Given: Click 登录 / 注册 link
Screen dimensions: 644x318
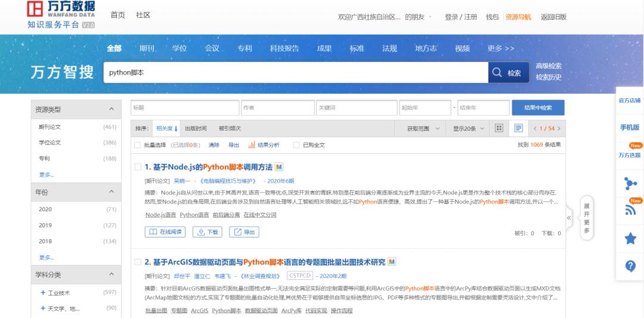Looking at the screenshot, I should 461,17.
